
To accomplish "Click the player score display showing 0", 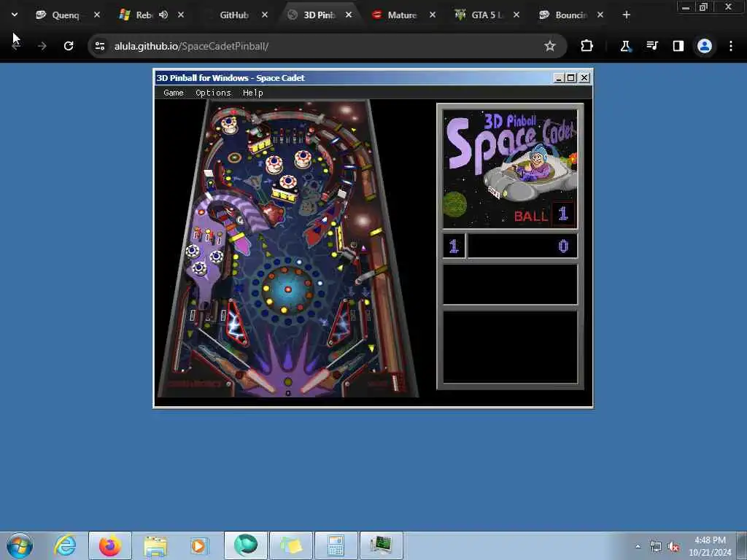I will click(x=522, y=246).
